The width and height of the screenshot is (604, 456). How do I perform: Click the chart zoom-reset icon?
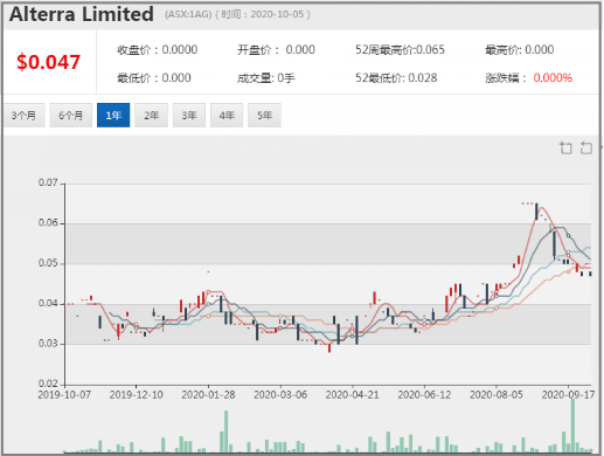tap(586, 148)
